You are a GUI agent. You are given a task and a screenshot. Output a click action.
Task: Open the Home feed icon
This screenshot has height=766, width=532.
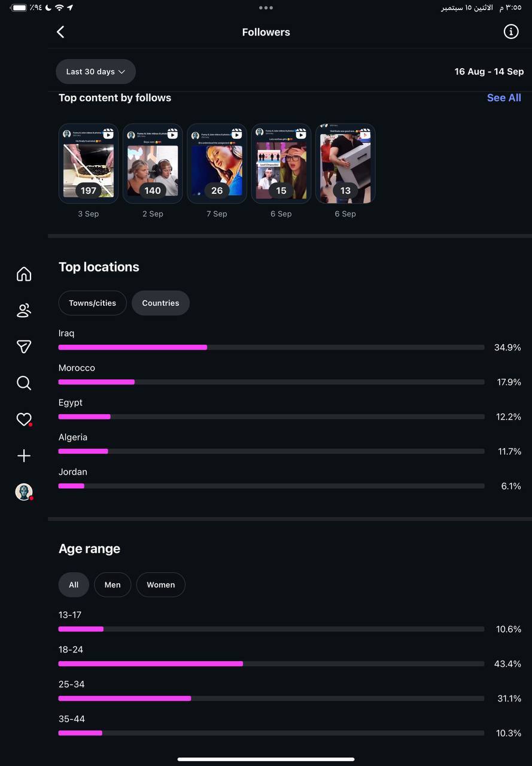tap(24, 274)
